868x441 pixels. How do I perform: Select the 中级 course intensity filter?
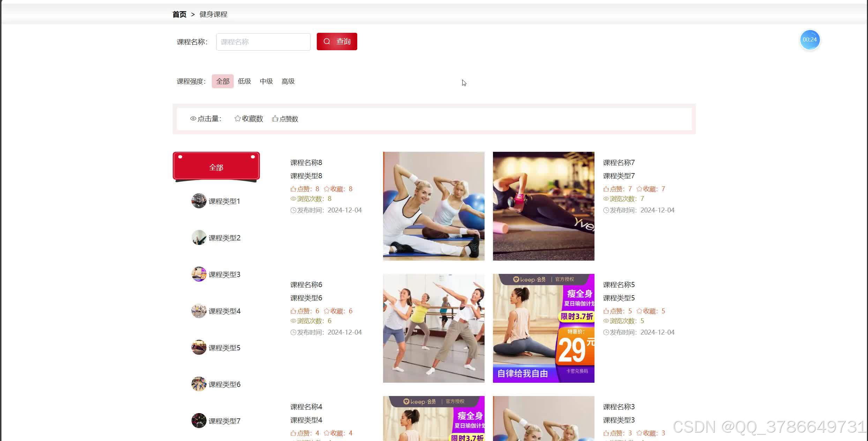[266, 81]
